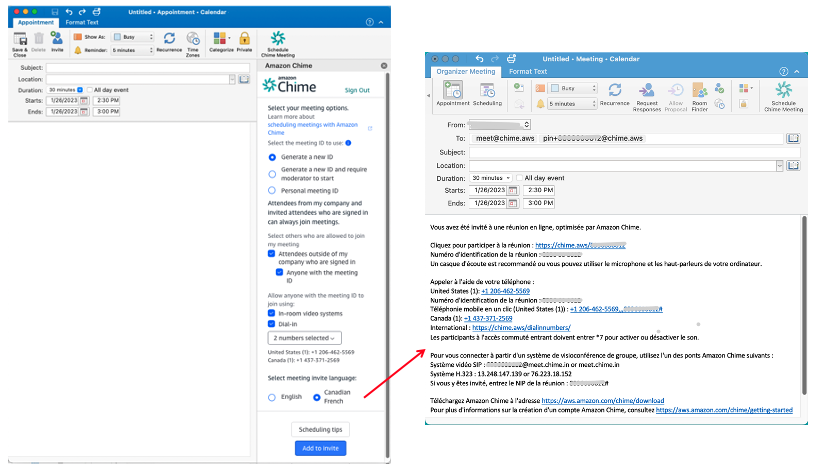The width and height of the screenshot is (817, 470).
Task: Toggle Attendees outside of my company checkbox
Action: tap(271, 254)
